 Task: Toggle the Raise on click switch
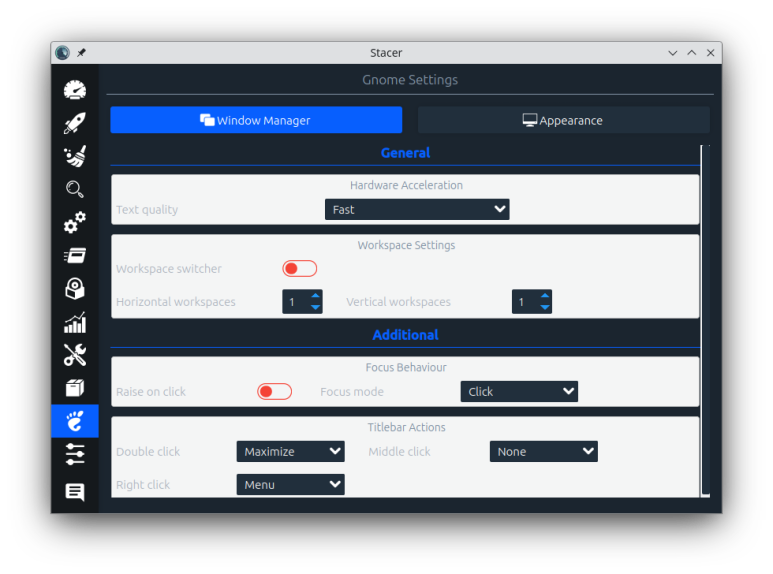275,392
